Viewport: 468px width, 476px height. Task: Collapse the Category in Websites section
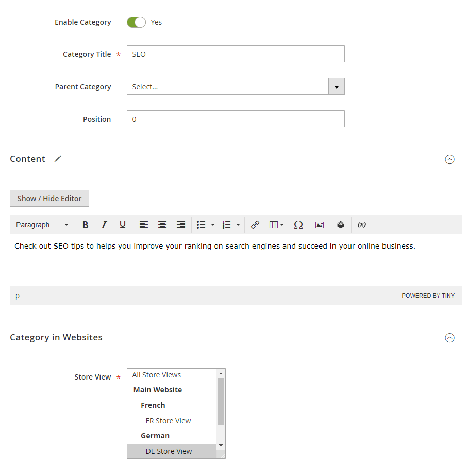click(449, 338)
